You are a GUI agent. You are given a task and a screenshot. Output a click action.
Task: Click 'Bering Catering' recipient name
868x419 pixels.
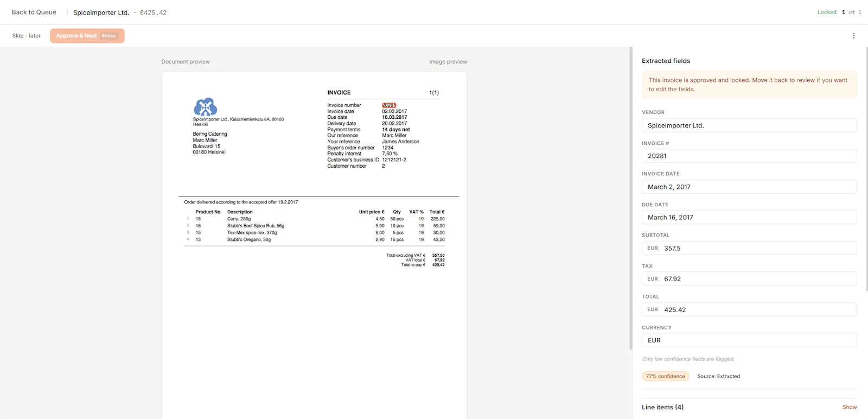pos(210,134)
